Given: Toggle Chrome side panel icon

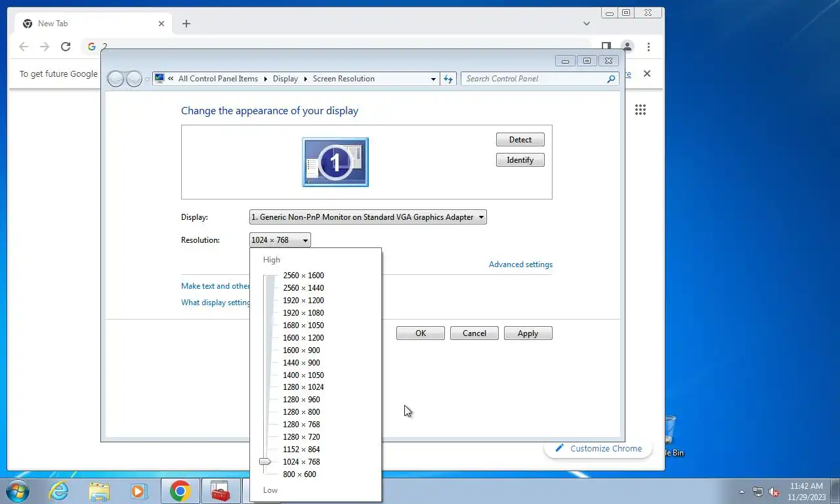Looking at the screenshot, I should [606, 45].
